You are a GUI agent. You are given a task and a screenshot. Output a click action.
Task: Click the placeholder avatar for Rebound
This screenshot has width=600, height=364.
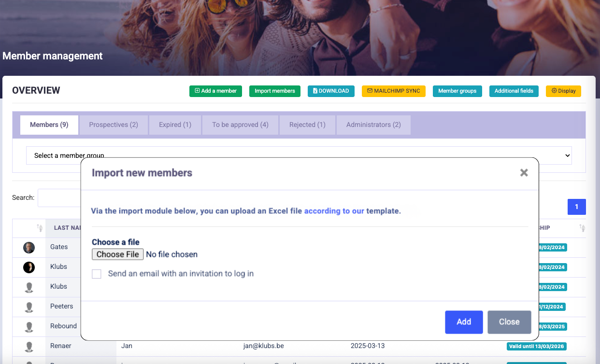click(29, 326)
